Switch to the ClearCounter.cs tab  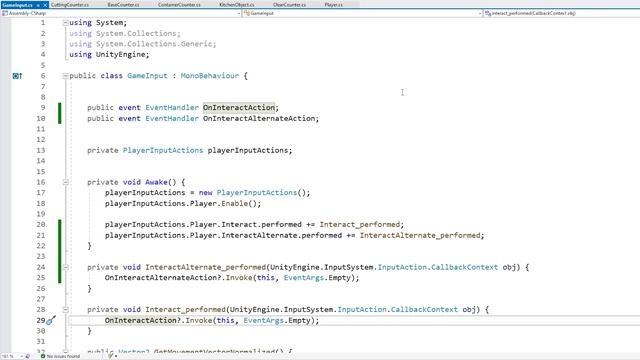(x=289, y=5)
